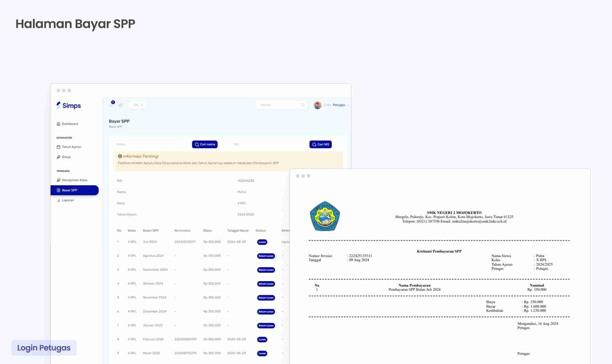Click the Bayar SPP document icon
This screenshot has height=364, width=612.
coord(58,190)
